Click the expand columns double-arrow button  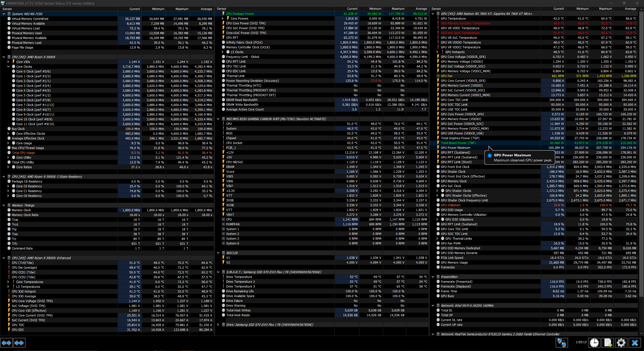click(x=6, y=343)
